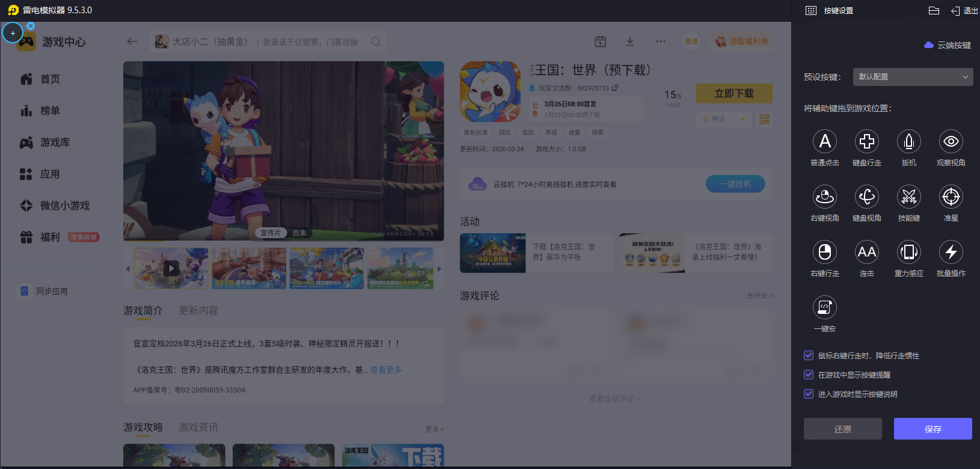The width and height of the screenshot is (980, 469).
Task: Click the 一键挂机 button
Action: click(x=735, y=184)
